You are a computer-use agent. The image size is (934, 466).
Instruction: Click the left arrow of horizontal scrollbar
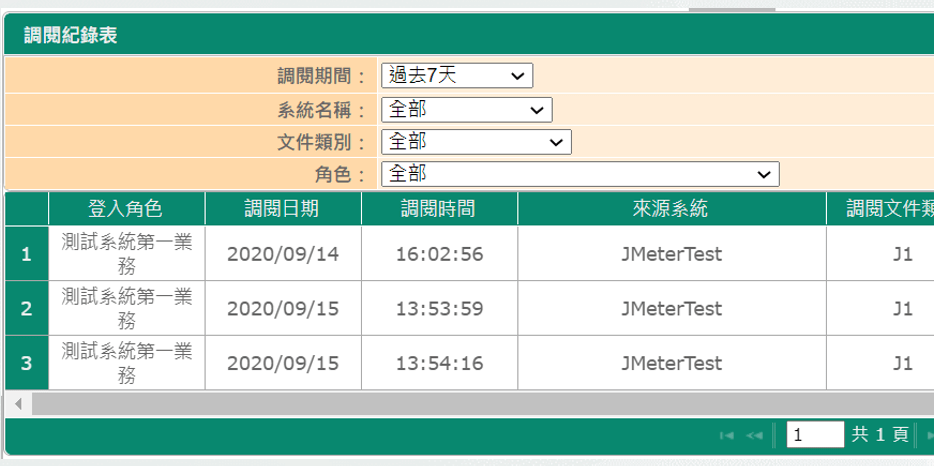(x=17, y=403)
